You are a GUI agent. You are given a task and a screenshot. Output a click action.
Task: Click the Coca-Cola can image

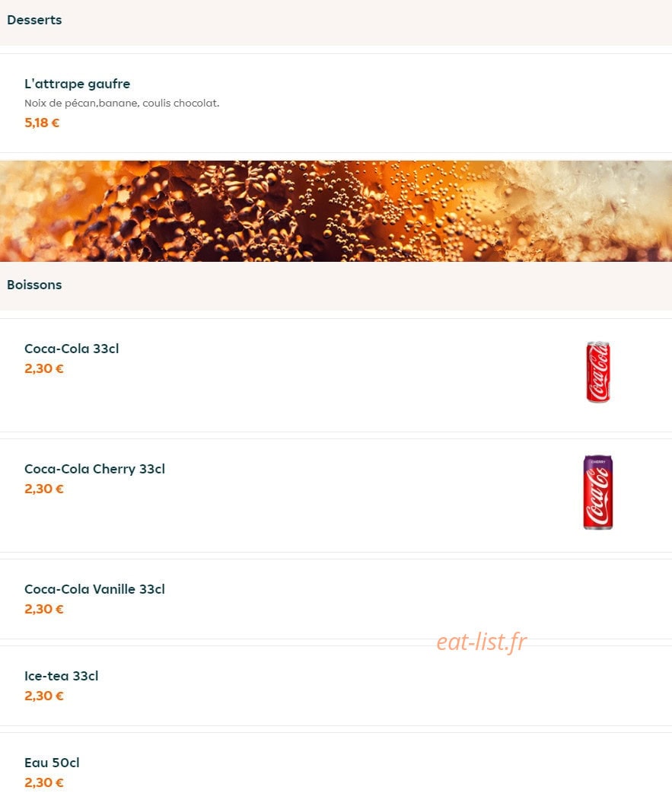pos(597,371)
